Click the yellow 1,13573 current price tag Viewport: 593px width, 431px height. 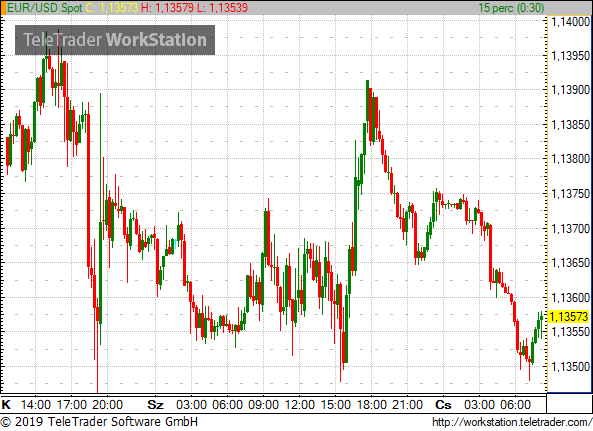point(569,316)
